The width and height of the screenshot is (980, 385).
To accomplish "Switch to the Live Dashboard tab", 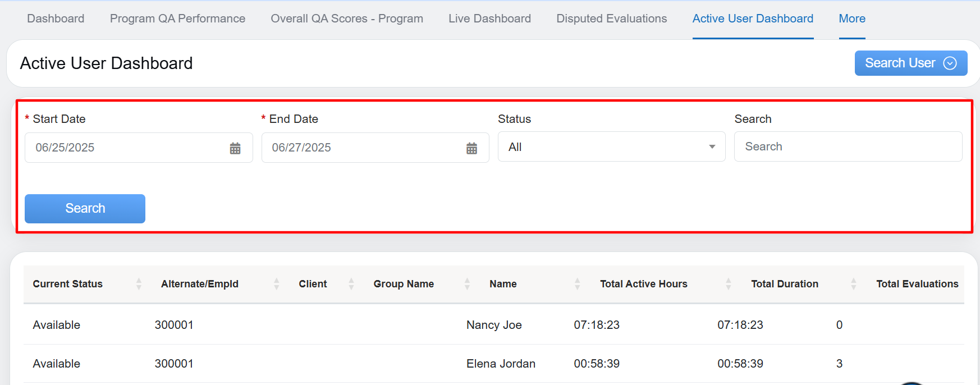I will pyautogui.click(x=489, y=19).
